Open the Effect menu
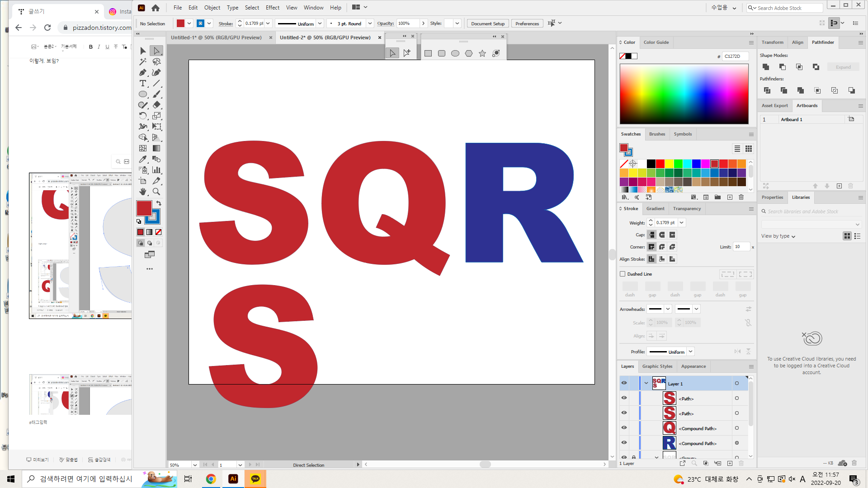Viewport: 868px width, 488px height. click(x=272, y=8)
